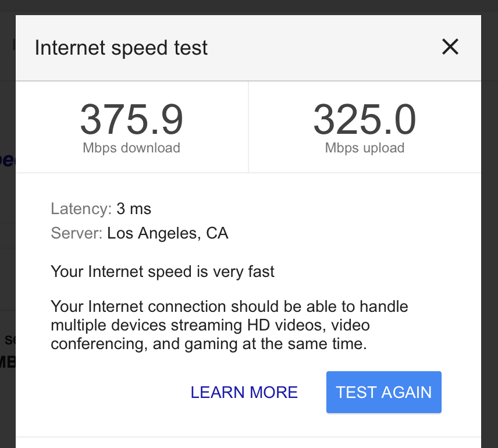The width and height of the screenshot is (498, 448).
Task: Open the LEARN MORE link
Action: pyautogui.click(x=244, y=393)
